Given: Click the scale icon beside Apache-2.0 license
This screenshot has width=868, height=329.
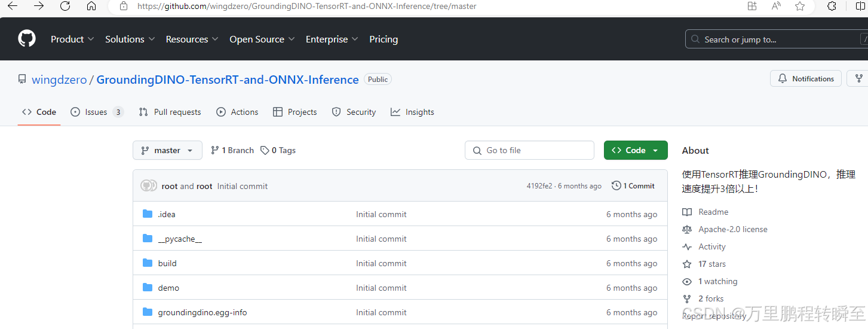Looking at the screenshot, I should [687, 229].
